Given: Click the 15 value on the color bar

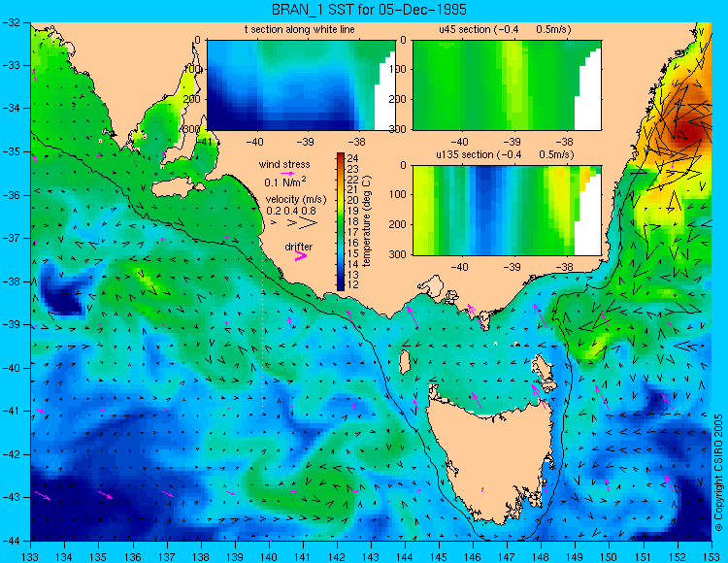Looking at the screenshot, I should [353, 253].
